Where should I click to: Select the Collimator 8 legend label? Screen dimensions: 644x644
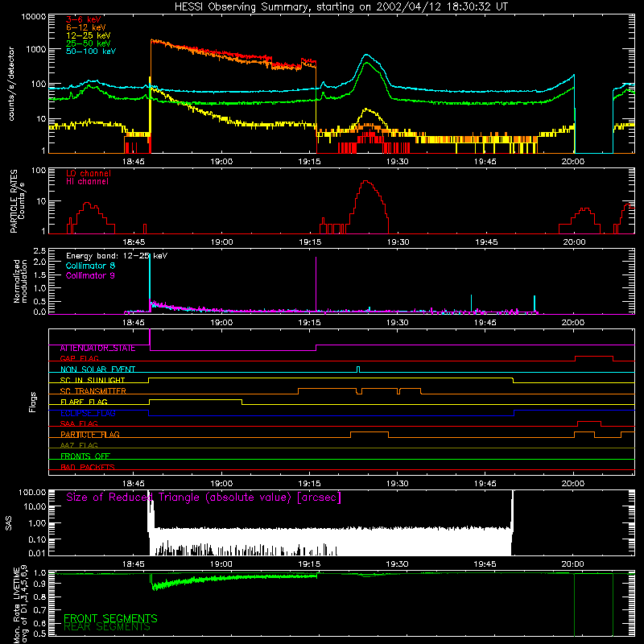[90, 266]
